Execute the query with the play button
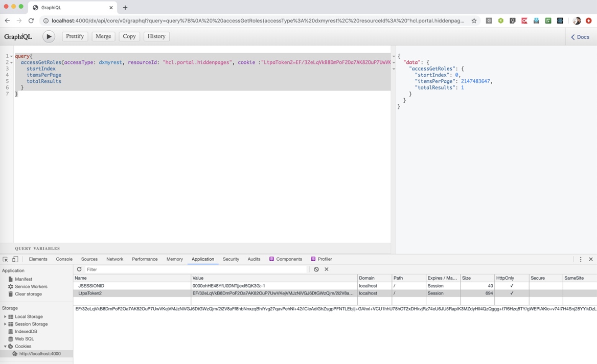This screenshot has width=597, height=364. coord(48,36)
